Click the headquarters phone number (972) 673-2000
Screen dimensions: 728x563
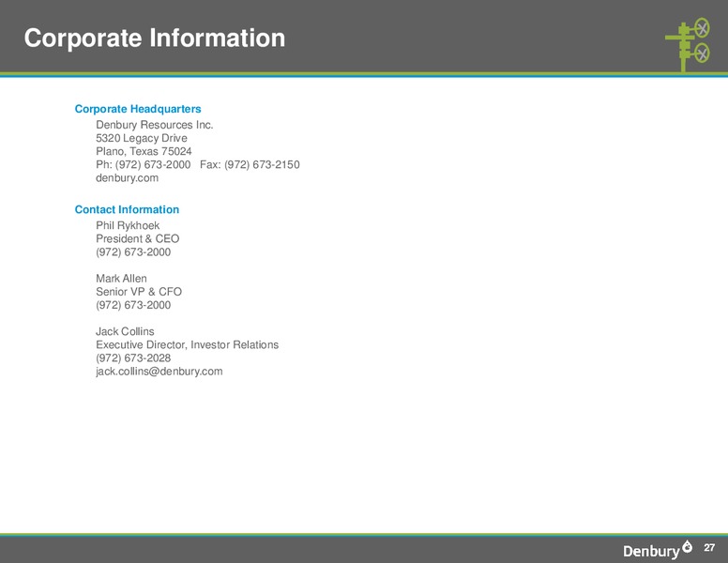coord(153,164)
